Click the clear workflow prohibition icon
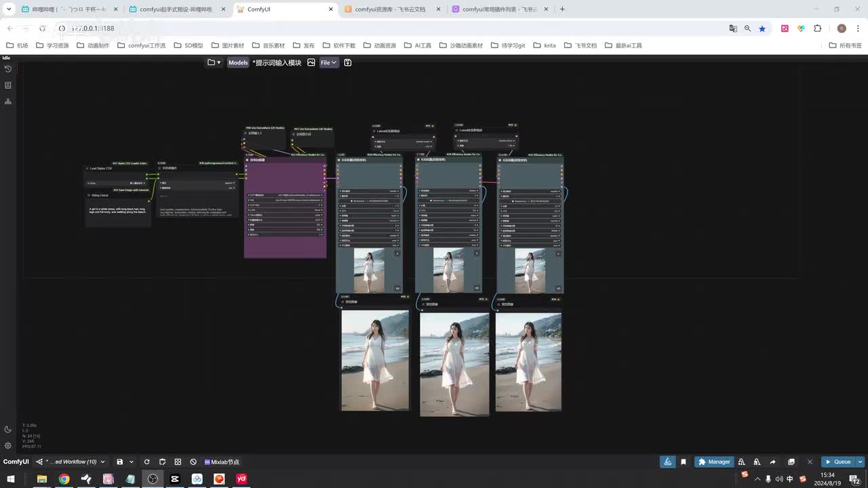868x488 pixels. pos(193,462)
